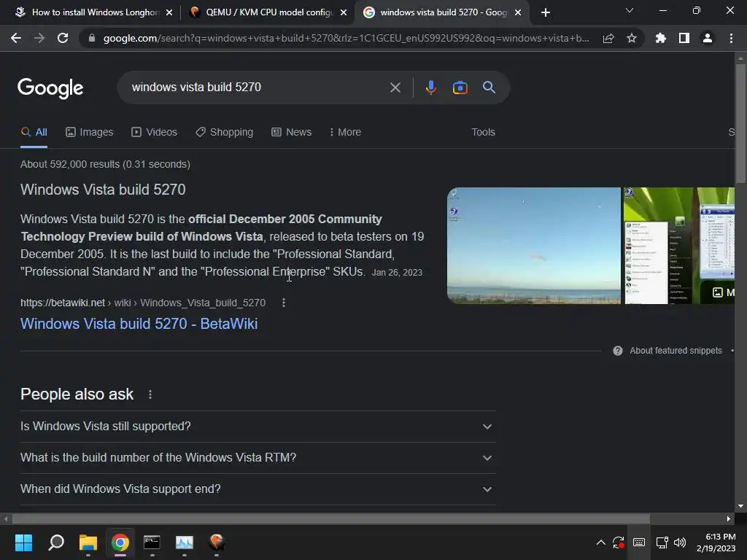Click the magnifier search button
The width and height of the screenshot is (747, 560).
[489, 87]
